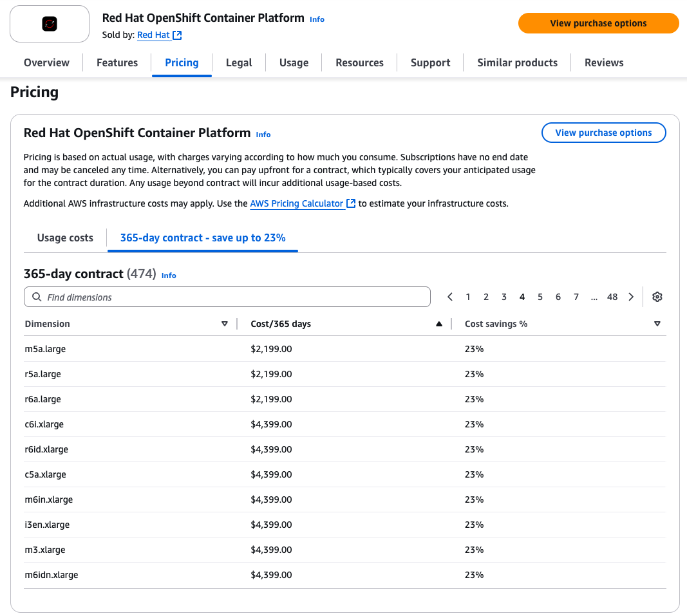Screen dimensions: 687x616
Task: Click external link icon next to Red Hat
Action: pyautogui.click(x=177, y=35)
